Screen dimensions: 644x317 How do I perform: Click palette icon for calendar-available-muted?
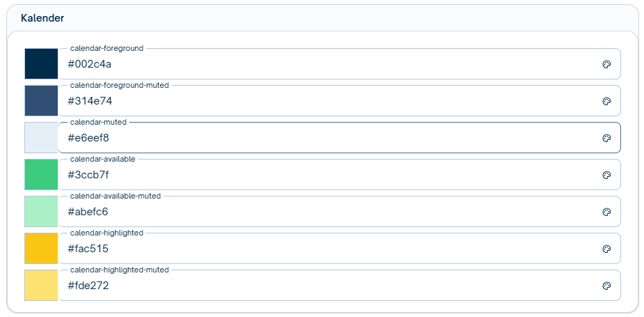tap(606, 212)
